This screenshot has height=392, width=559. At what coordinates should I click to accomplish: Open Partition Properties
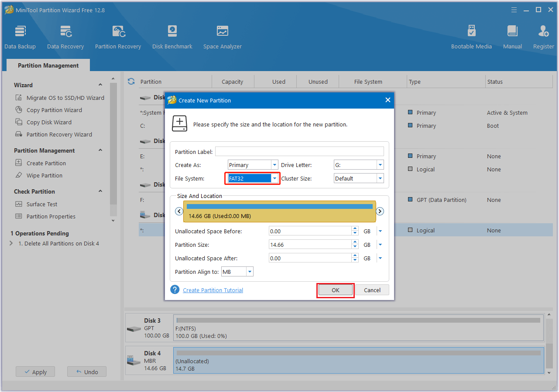pyautogui.click(x=51, y=216)
